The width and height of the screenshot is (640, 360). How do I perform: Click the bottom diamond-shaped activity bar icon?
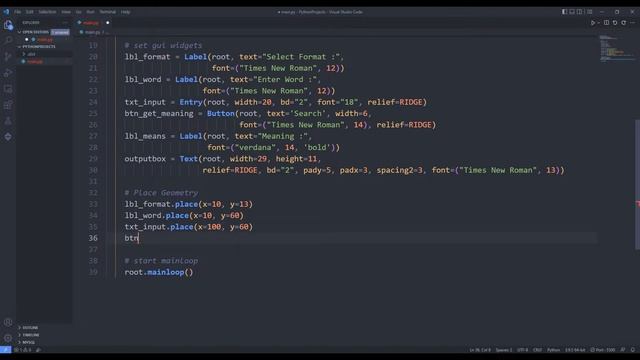pos(8,136)
